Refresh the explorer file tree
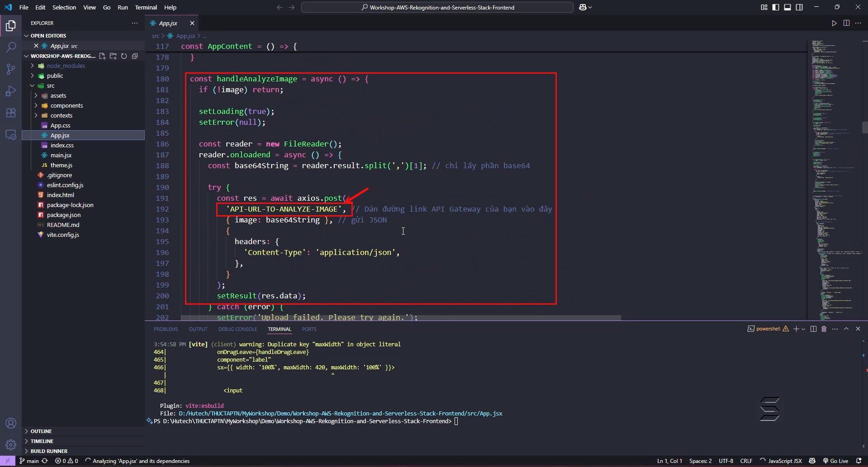Viewport: 868px width, 467px height. [124, 56]
